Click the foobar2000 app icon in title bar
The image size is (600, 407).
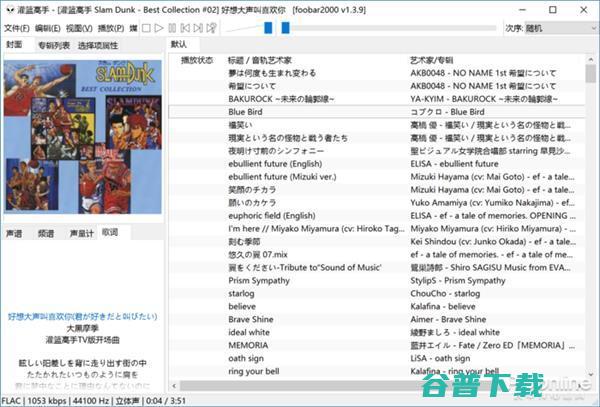click(10, 10)
